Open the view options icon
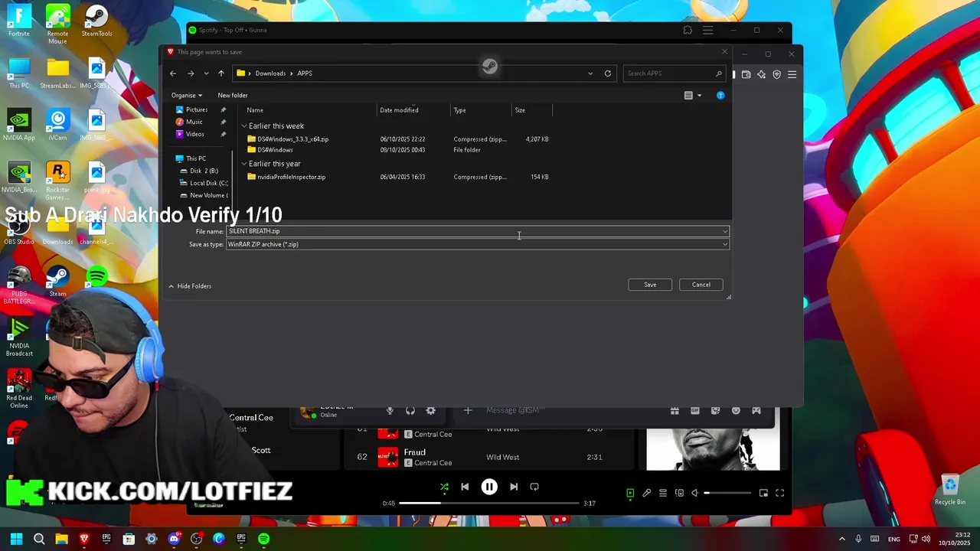The image size is (980, 551). pyautogui.click(x=688, y=96)
